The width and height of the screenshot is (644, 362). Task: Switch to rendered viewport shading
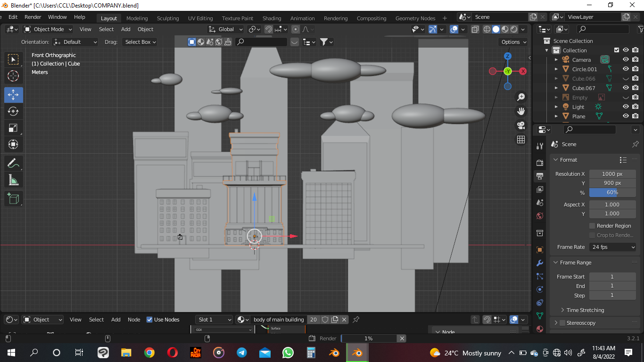[x=514, y=29]
